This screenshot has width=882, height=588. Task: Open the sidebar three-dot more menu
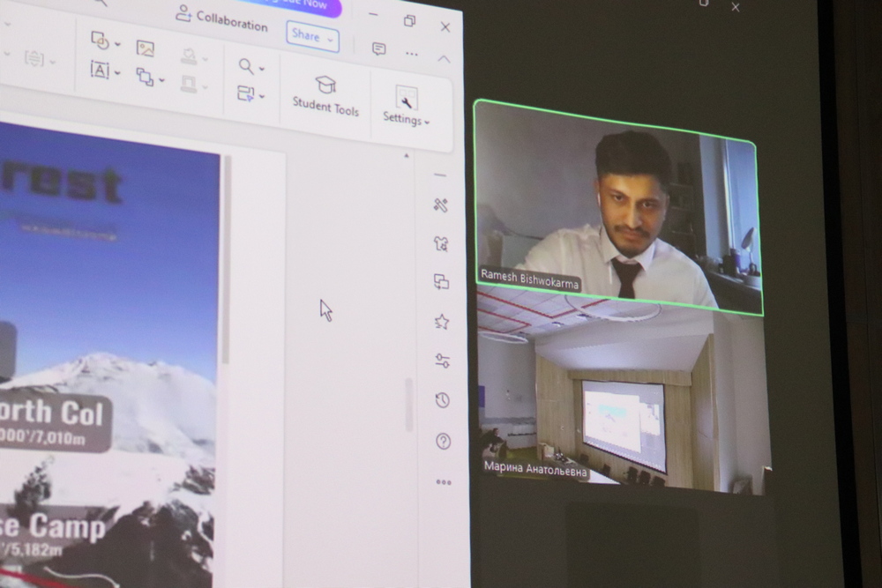444,482
